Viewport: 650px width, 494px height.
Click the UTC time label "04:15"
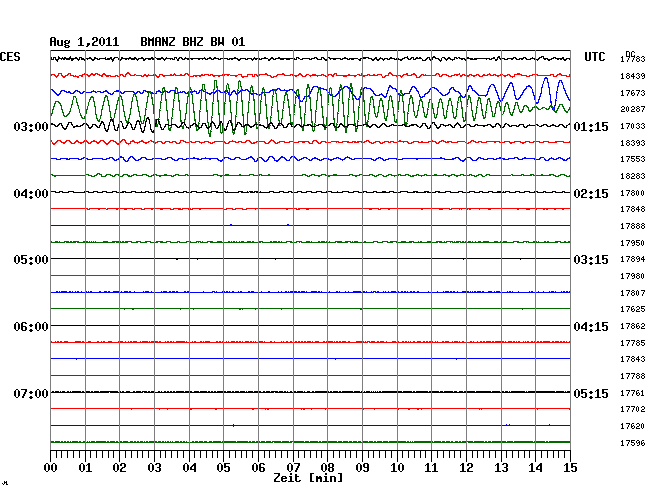pyautogui.click(x=591, y=327)
